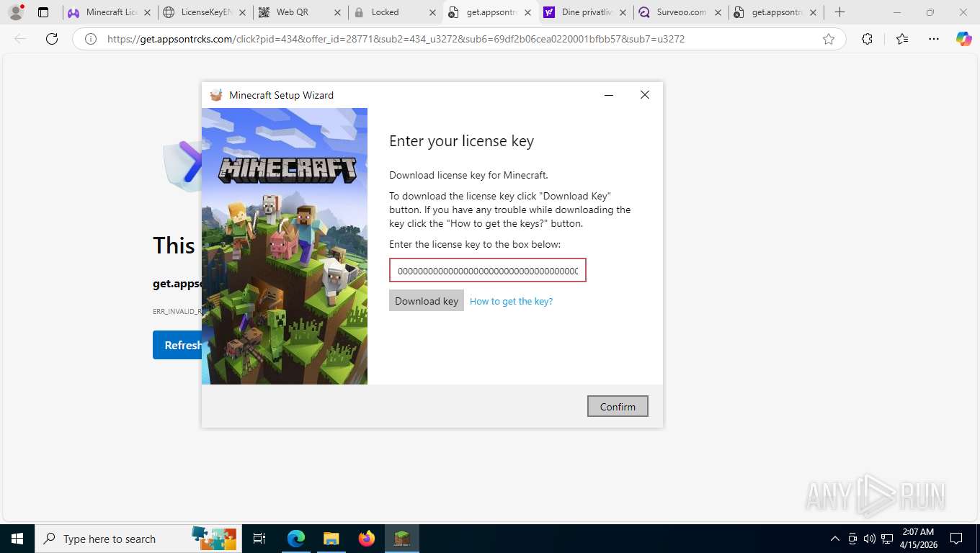Open the tab actions menu icon

[43, 12]
